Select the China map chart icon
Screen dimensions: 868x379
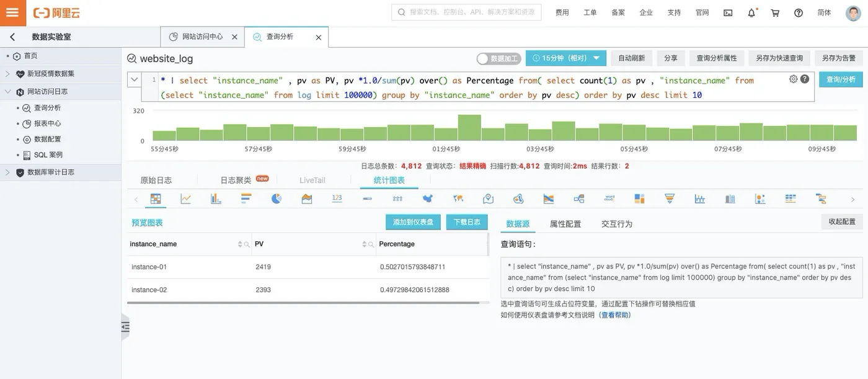(427, 198)
